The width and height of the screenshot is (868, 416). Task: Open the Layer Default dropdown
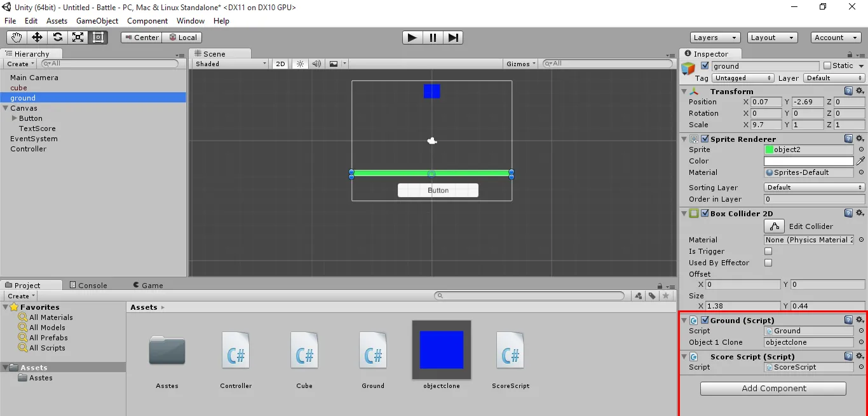click(x=834, y=78)
